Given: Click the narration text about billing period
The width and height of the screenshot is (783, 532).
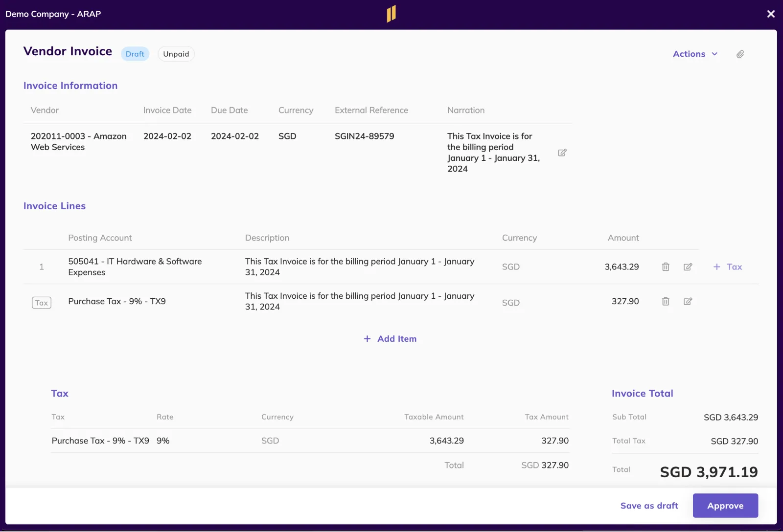Looking at the screenshot, I should tap(493, 152).
